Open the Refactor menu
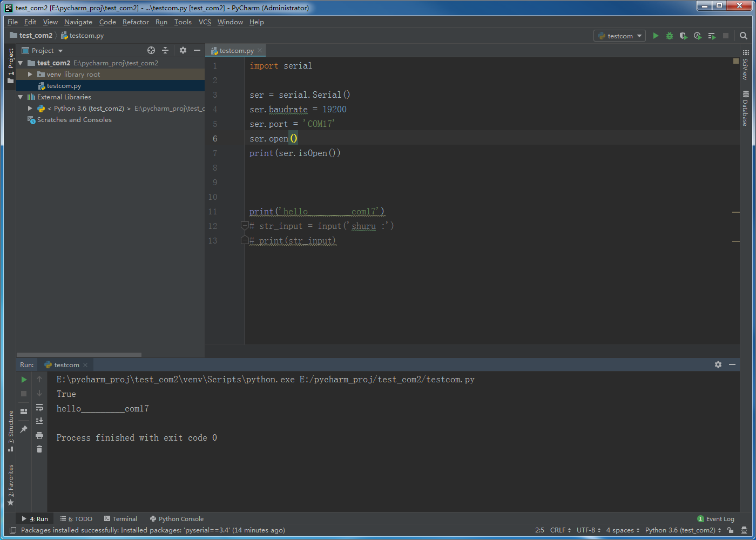The height and width of the screenshot is (540, 756). 136,22
